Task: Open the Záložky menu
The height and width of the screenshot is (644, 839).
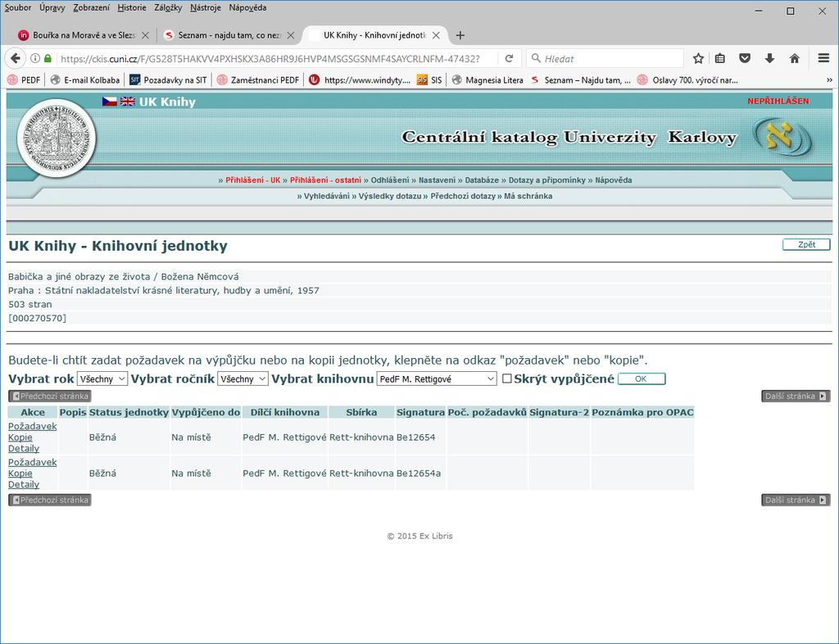Action: point(168,7)
